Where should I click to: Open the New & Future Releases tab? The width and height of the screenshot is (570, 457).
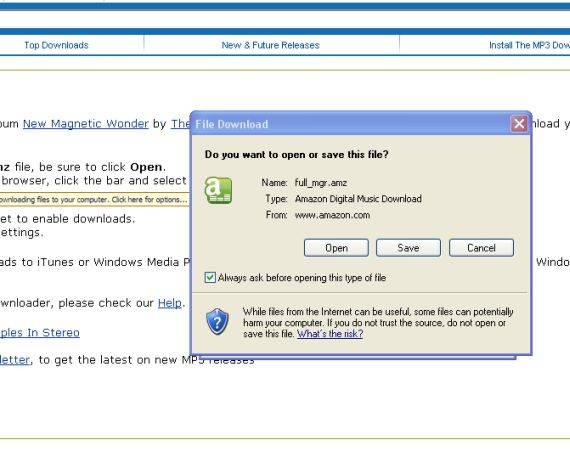tap(270, 45)
